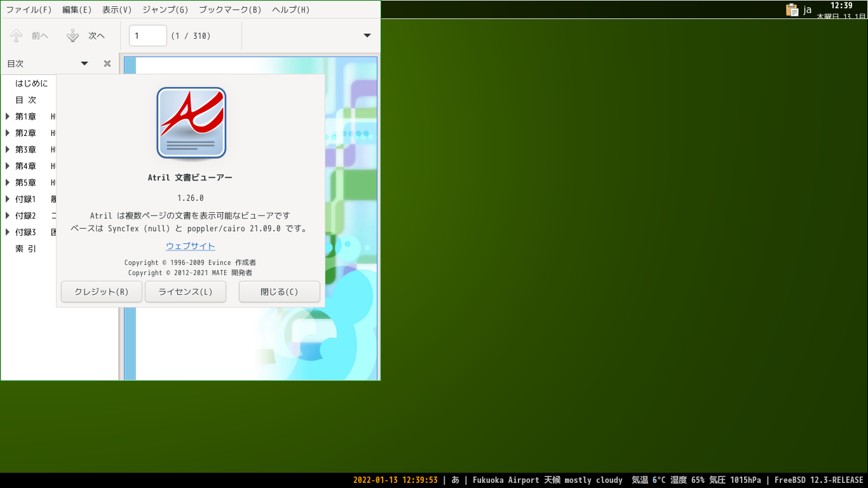The width and height of the screenshot is (868, 488).
Task: Click the version number 1.26.0 text
Action: click(191, 198)
